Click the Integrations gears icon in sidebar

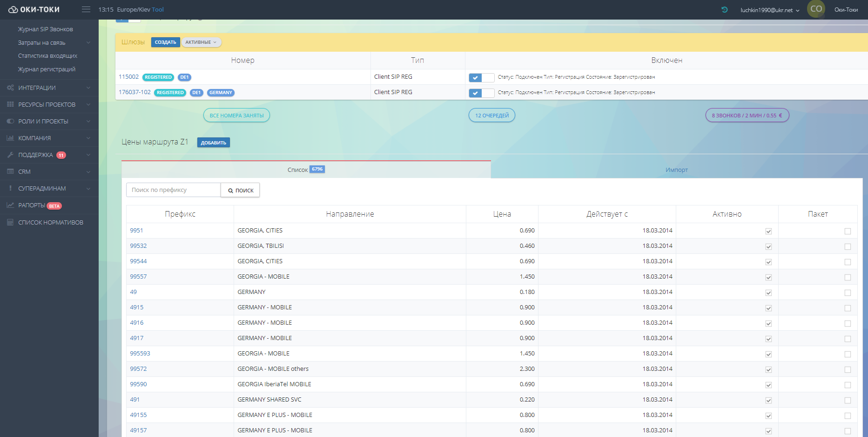[10, 88]
